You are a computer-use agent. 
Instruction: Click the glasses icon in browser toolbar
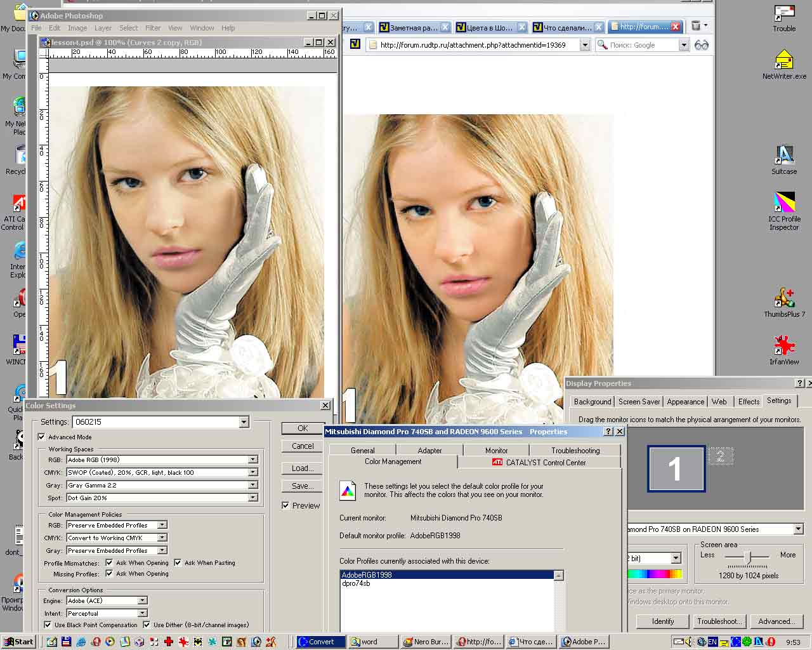pyautogui.click(x=702, y=45)
